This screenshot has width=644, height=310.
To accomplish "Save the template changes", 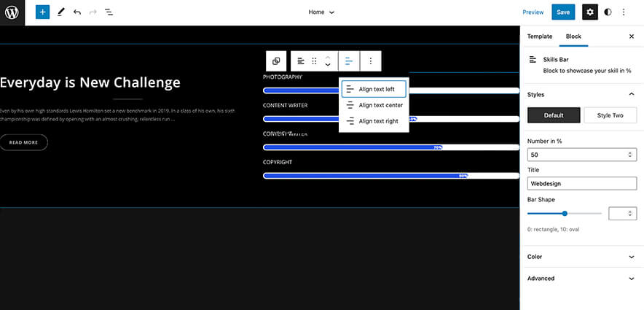I will click(x=563, y=12).
